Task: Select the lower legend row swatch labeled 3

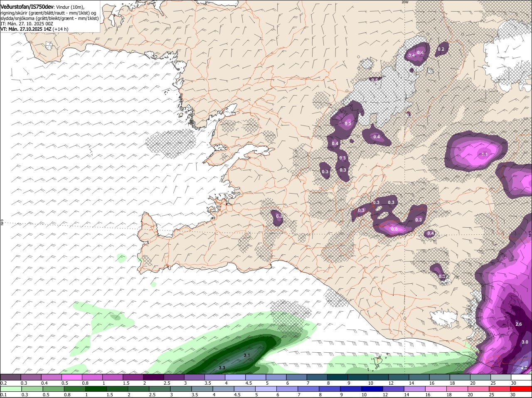Action: click(181, 389)
